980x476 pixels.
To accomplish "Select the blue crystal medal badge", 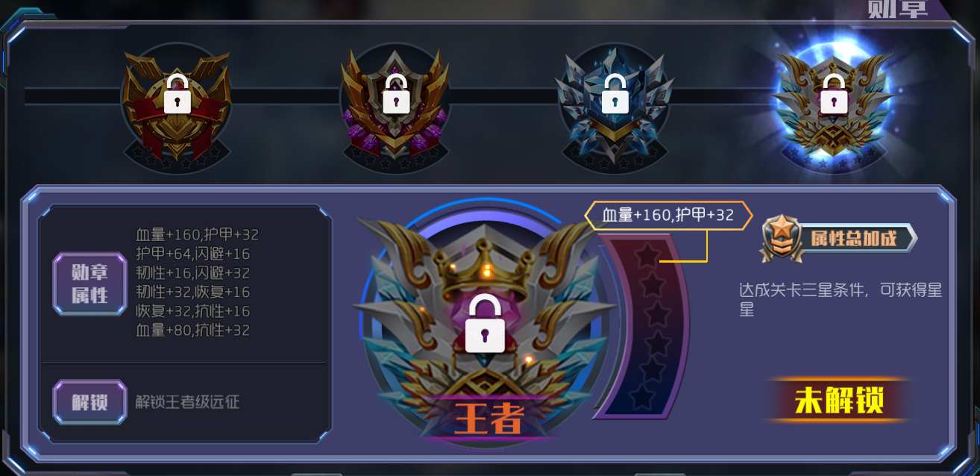I will (615, 104).
